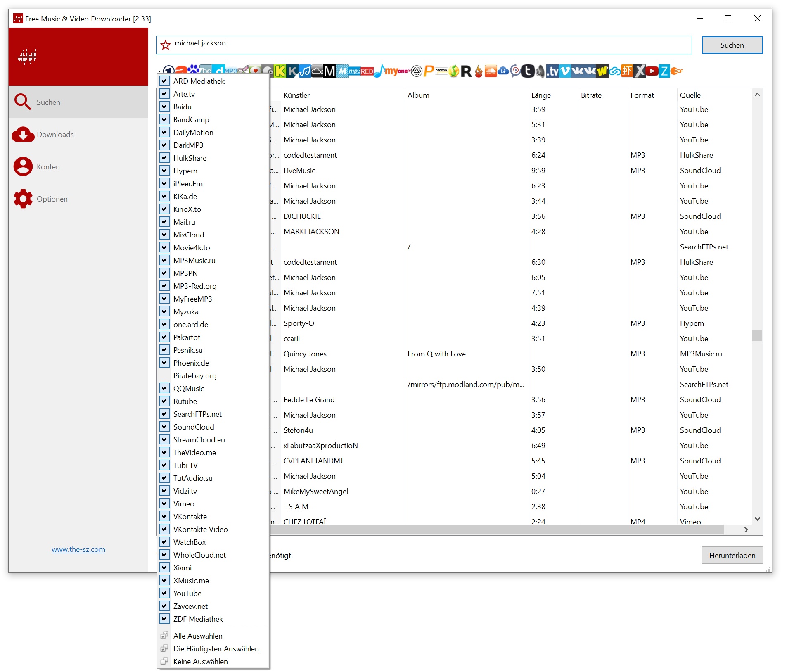
Task: Uncheck the YouTube source checkbox
Action: 165,593
